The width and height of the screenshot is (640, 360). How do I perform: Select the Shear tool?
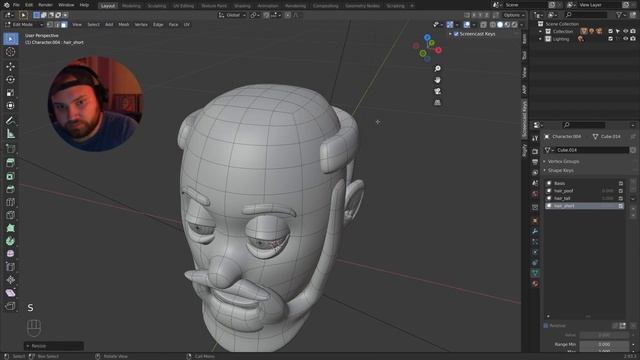pos(11,293)
